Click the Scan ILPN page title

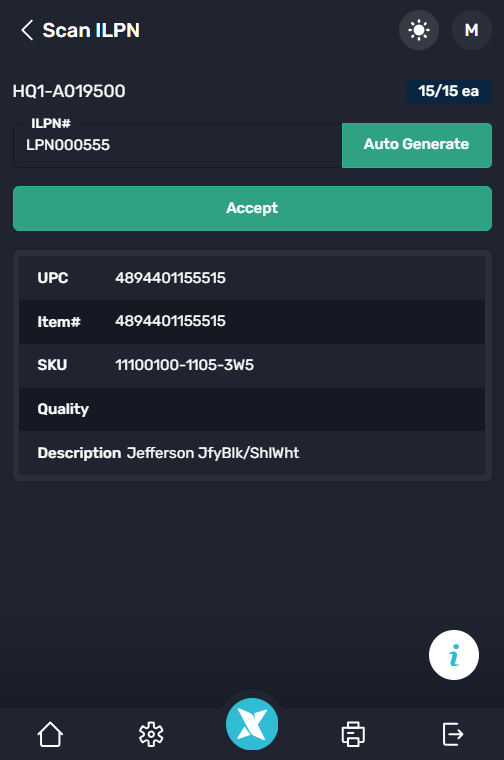[91, 30]
